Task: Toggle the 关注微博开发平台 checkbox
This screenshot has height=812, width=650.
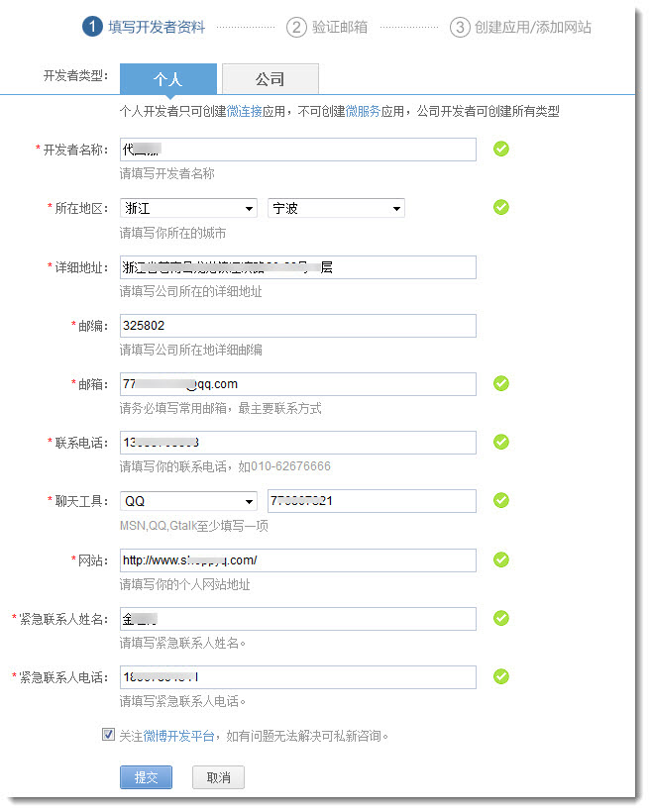Action: pyautogui.click(x=108, y=735)
